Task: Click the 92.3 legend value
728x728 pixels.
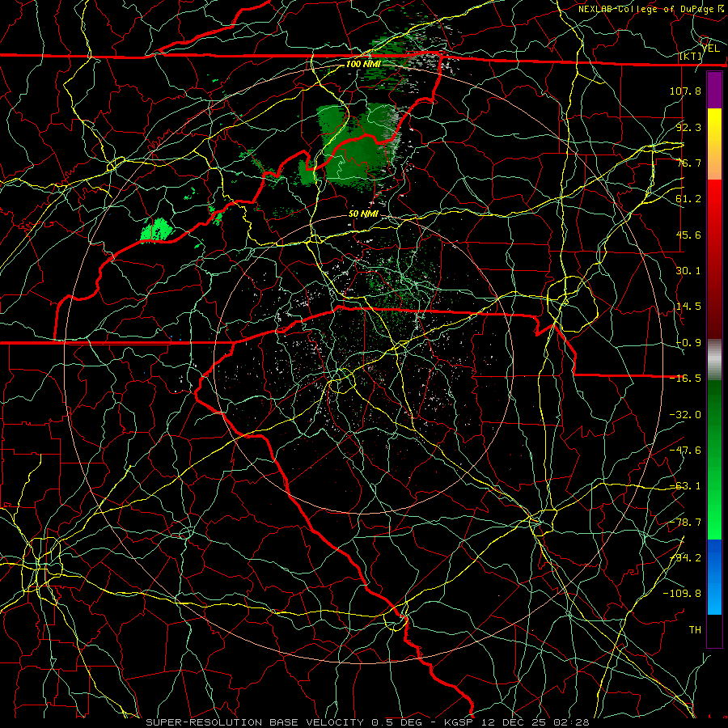Action: pyautogui.click(x=688, y=127)
